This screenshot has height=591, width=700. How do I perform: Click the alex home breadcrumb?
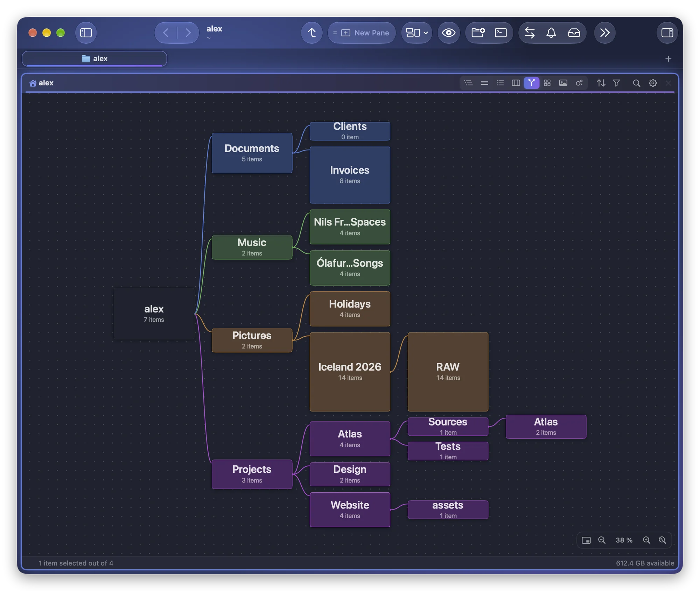click(x=41, y=83)
